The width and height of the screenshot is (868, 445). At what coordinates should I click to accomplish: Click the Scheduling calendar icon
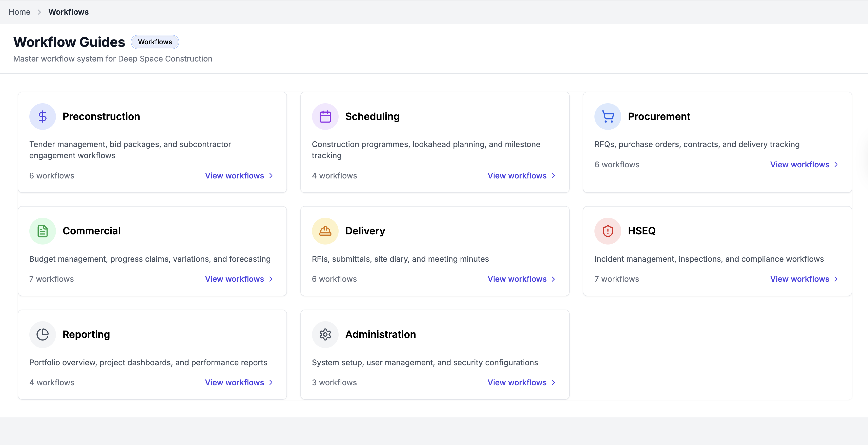tap(325, 116)
